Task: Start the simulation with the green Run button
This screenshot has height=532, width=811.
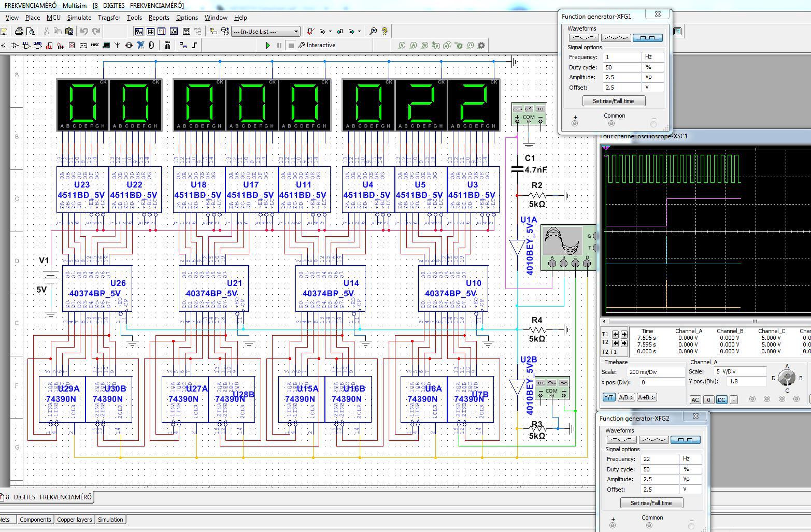Action: pyautogui.click(x=268, y=45)
